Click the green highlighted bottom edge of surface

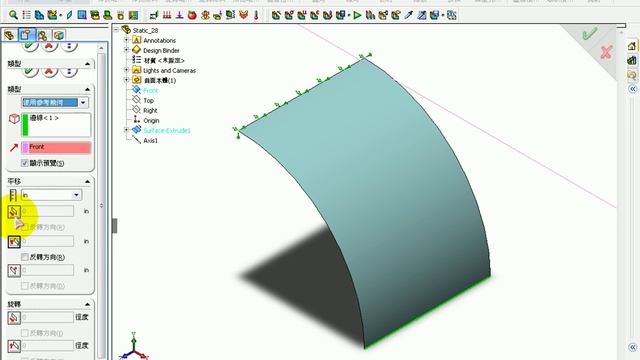tap(427, 312)
